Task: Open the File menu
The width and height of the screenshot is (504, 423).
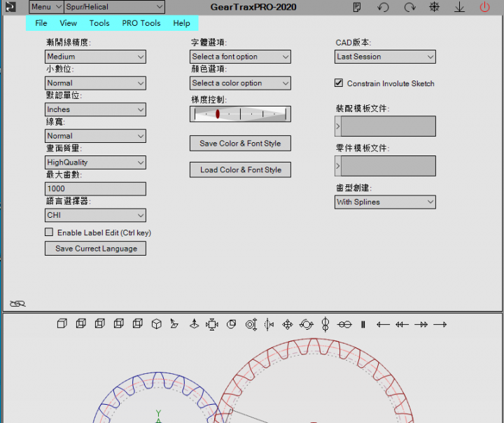Action: coord(41,23)
